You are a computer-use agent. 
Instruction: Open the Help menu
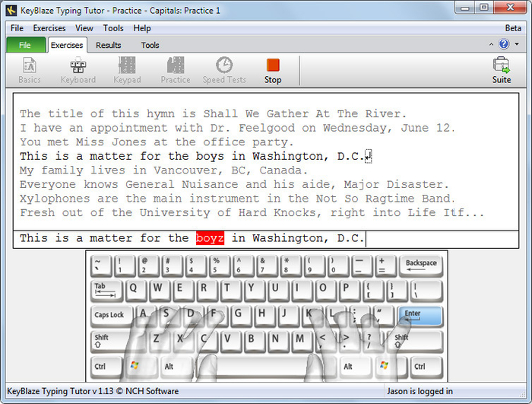coord(142,28)
